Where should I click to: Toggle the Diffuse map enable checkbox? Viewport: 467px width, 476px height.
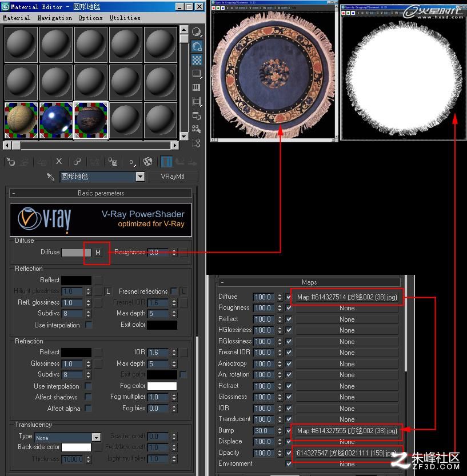click(289, 297)
